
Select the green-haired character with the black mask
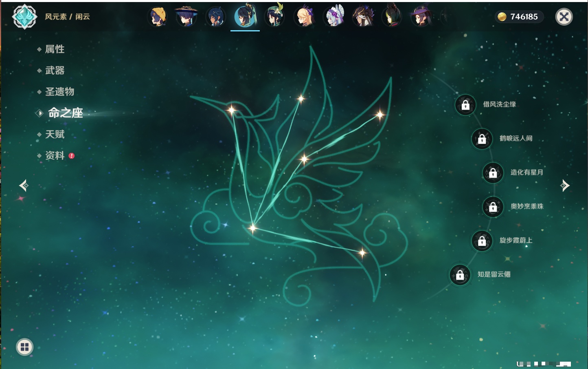point(392,17)
